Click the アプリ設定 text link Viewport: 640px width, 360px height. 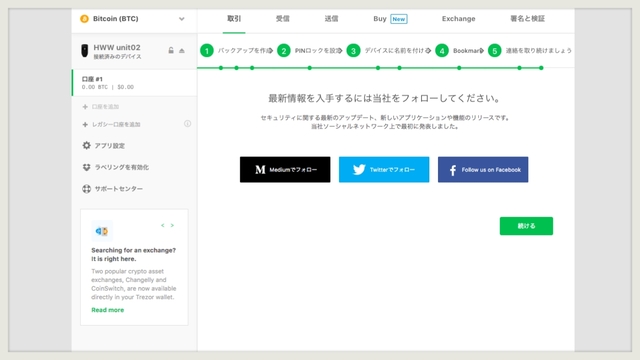click(x=110, y=146)
